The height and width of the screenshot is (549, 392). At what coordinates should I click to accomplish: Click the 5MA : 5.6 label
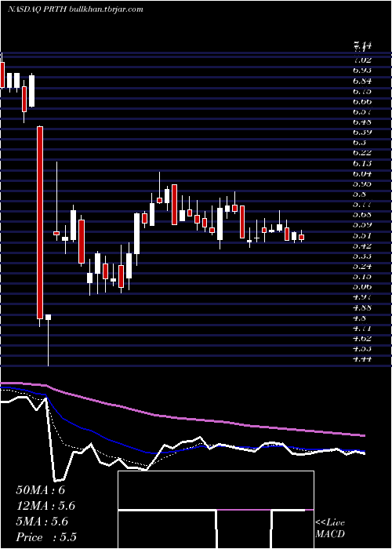(42, 522)
